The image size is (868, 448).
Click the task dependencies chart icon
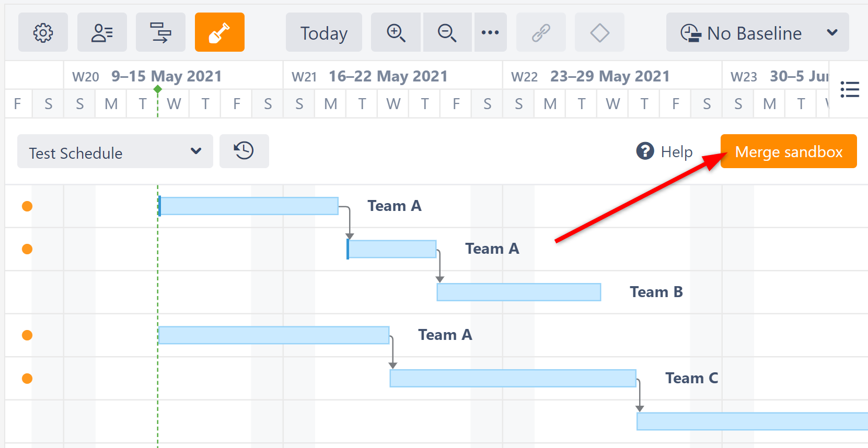(160, 32)
